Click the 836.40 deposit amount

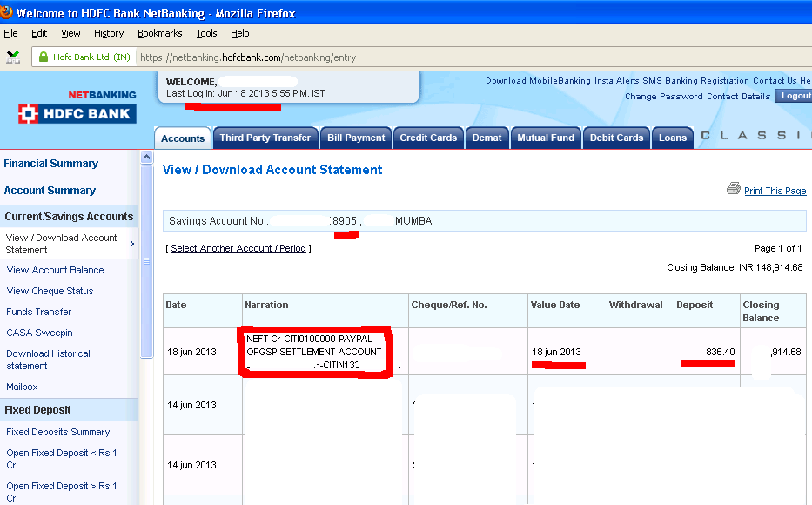point(721,353)
